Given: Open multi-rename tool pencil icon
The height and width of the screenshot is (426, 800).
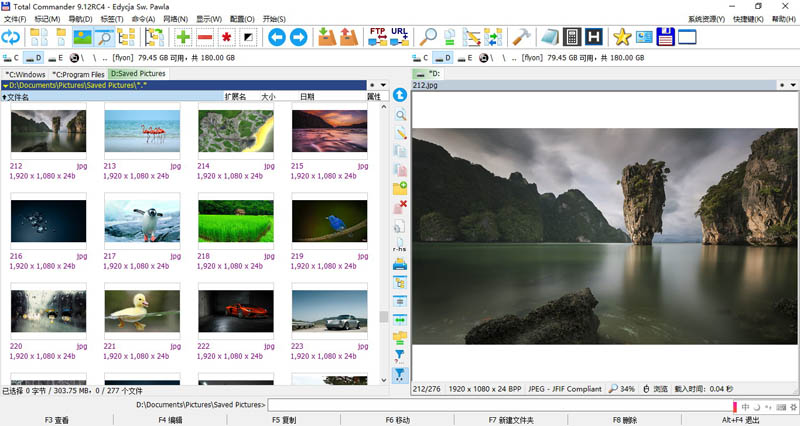Looking at the screenshot, I should 471,37.
